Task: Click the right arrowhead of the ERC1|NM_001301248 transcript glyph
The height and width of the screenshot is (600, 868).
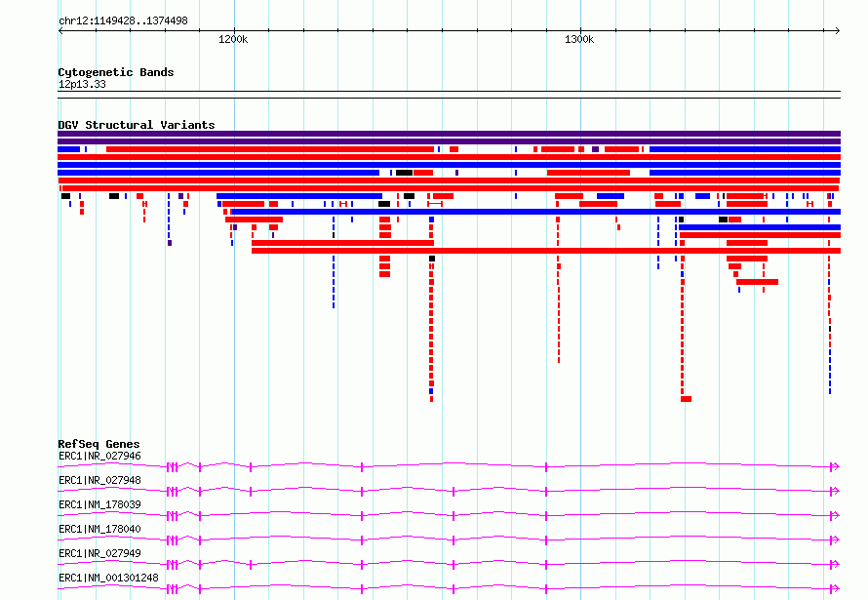Action: 836,589
